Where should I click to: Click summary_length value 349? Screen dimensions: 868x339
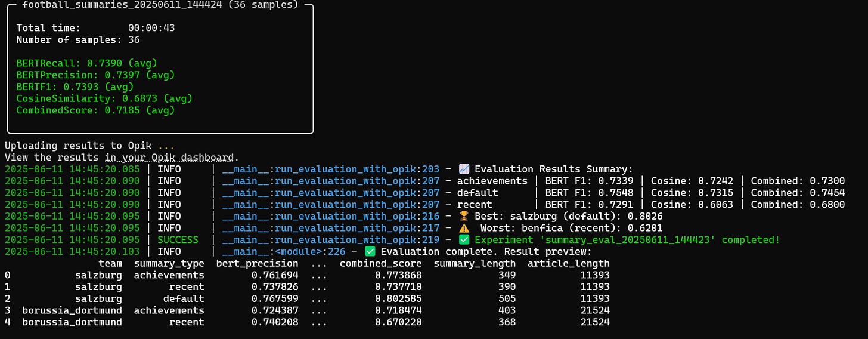click(x=507, y=275)
